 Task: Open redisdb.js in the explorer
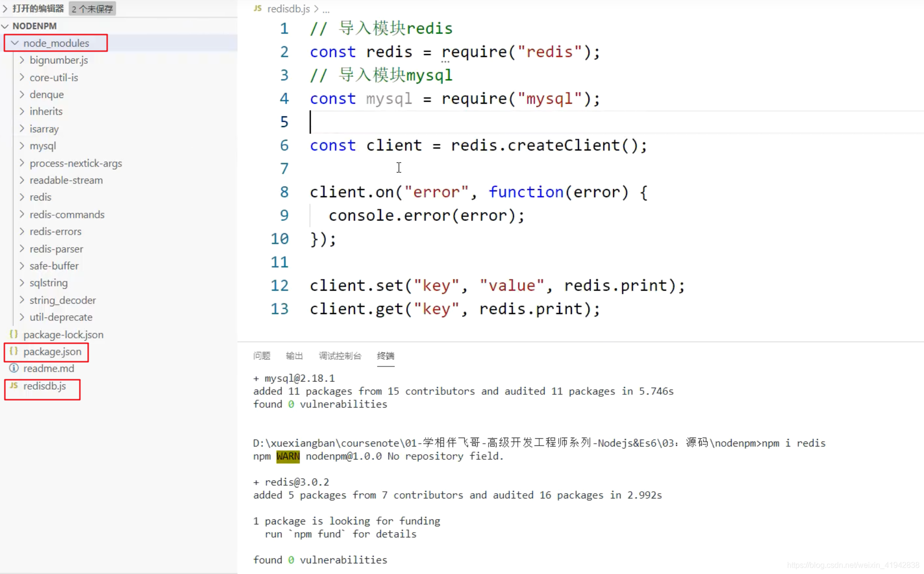pyautogui.click(x=44, y=386)
